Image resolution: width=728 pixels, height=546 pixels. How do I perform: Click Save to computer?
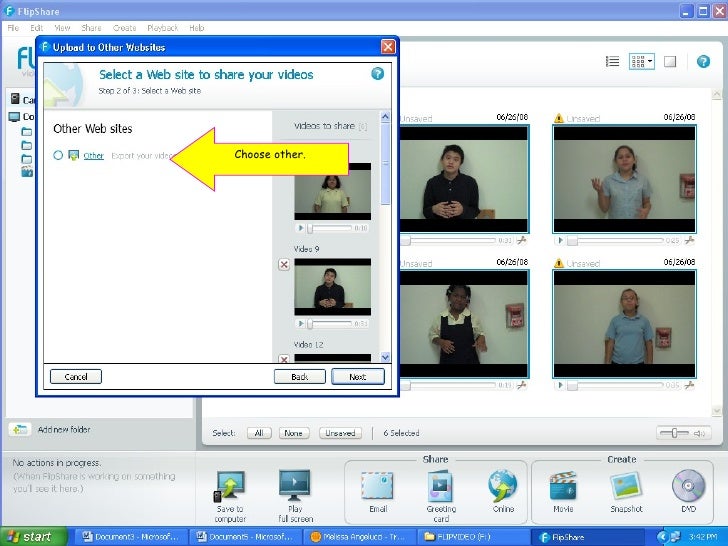230,496
